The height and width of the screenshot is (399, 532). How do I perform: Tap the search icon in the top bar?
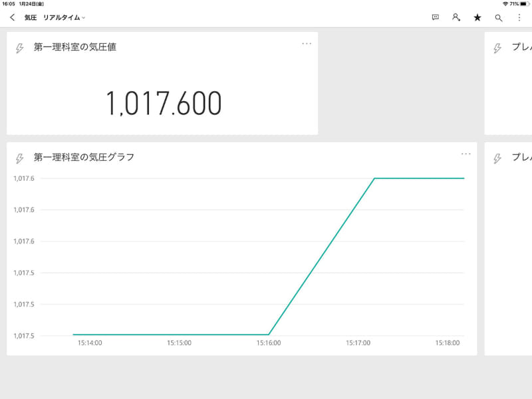pyautogui.click(x=498, y=16)
